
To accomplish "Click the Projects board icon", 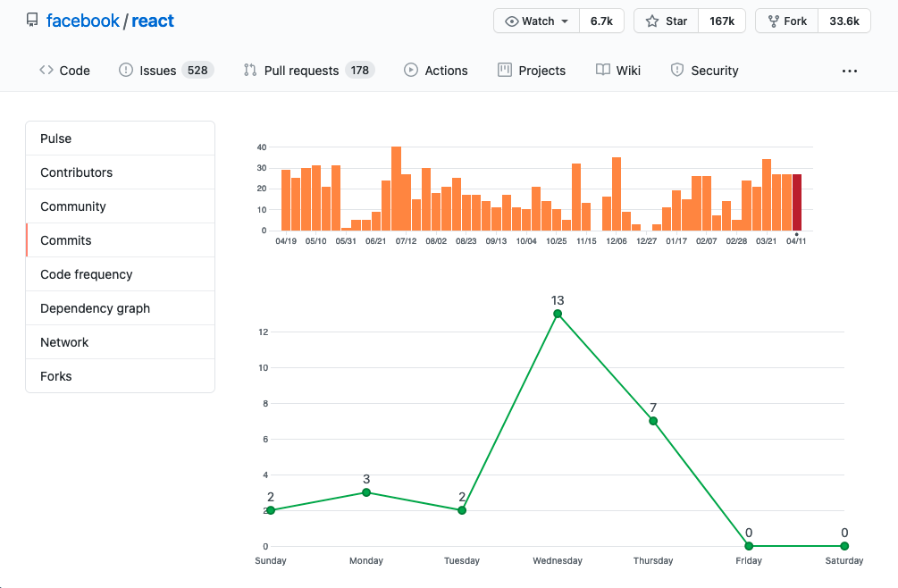I will [505, 70].
